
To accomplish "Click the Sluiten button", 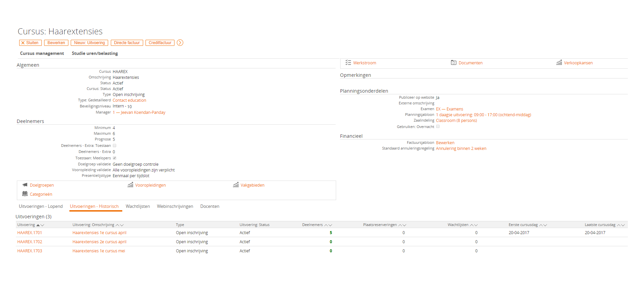I will (30, 43).
